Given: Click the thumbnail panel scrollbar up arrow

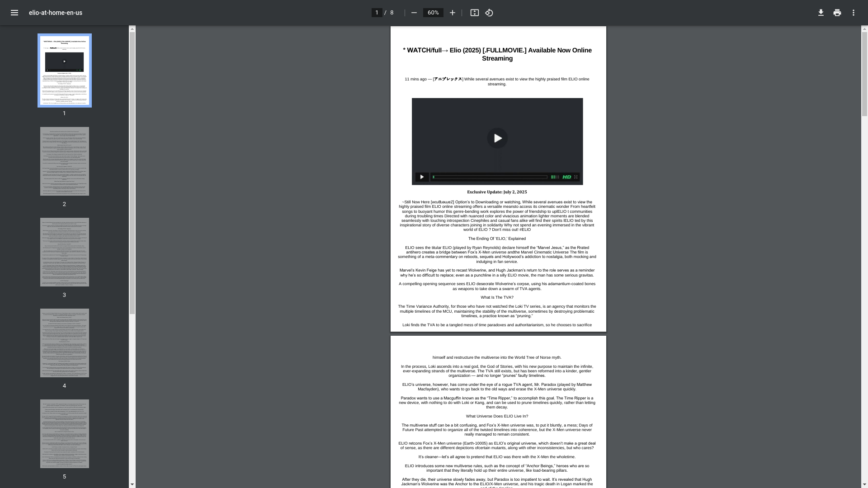Looking at the screenshot, I should coord(132,29).
